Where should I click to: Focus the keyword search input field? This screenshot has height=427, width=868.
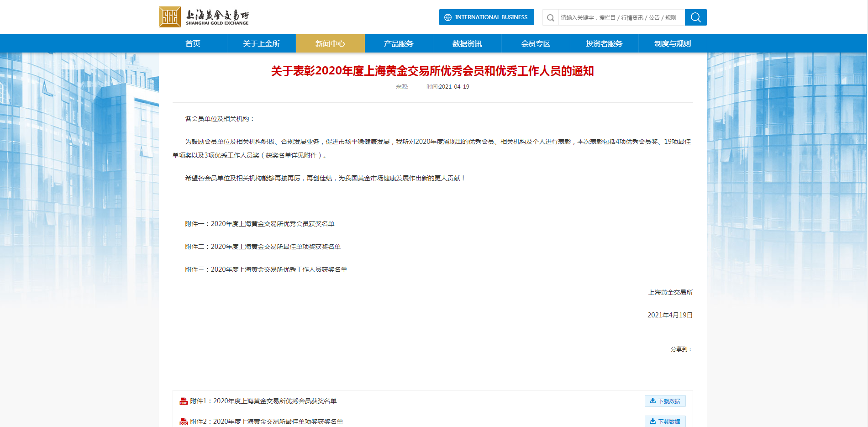pyautogui.click(x=621, y=17)
